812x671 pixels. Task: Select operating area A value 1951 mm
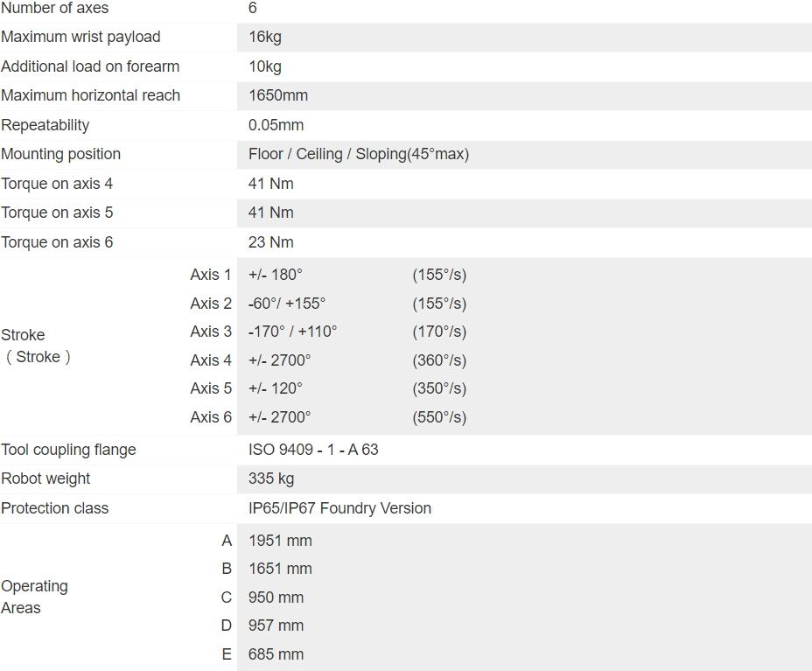(280, 541)
